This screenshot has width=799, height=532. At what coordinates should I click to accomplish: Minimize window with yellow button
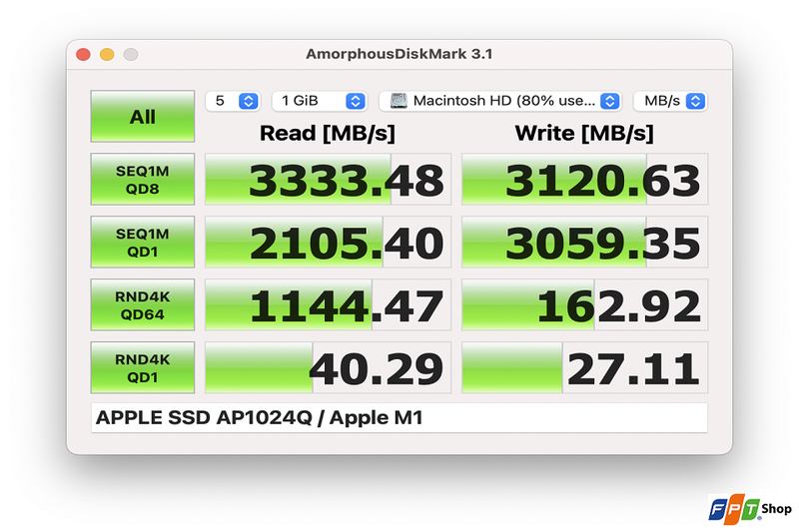(107, 55)
